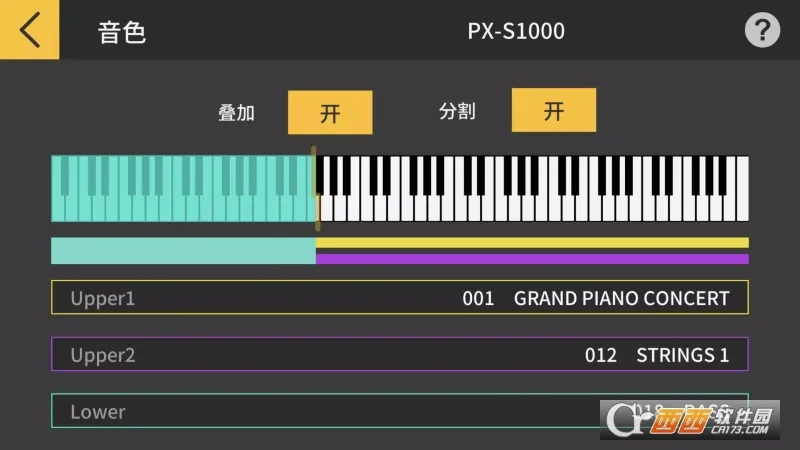Tap the teal lower keyboard zone

click(x=182, y=189)
